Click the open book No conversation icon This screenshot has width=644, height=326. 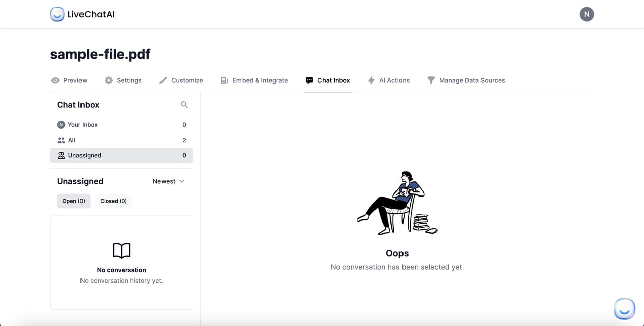coord(122,250)
